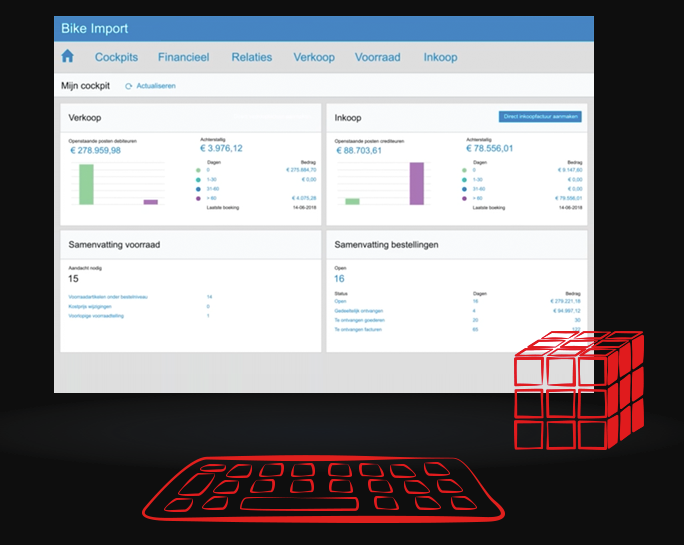
Task: Click Voorraadartikelen onder bestelniveau link
Action: pyautogui.click(x=121, y=297)
